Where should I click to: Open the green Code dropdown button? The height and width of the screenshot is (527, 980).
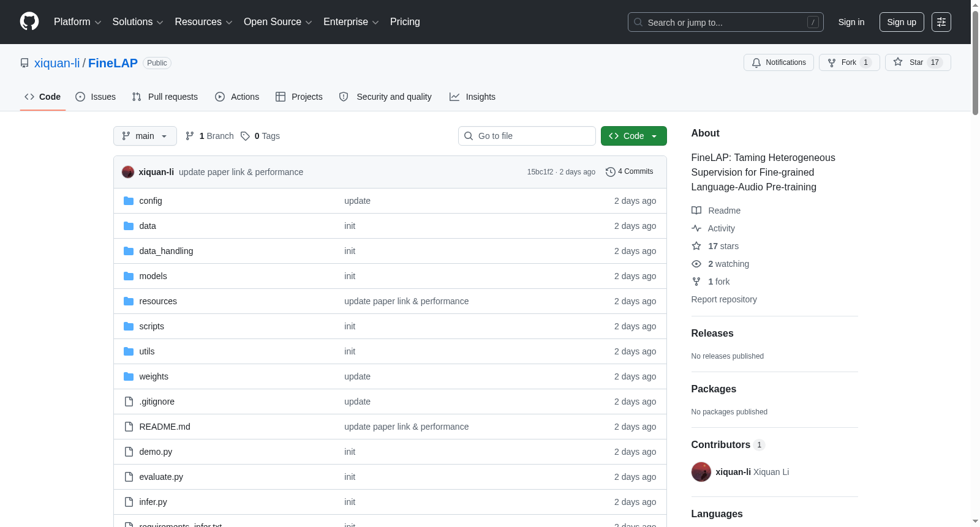[634, 136]
